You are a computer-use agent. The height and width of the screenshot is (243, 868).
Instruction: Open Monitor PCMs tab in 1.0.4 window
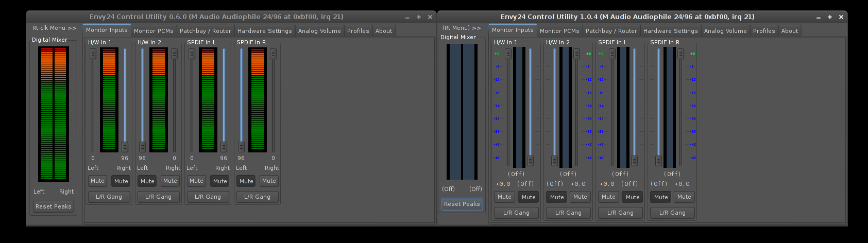(559, 31)
